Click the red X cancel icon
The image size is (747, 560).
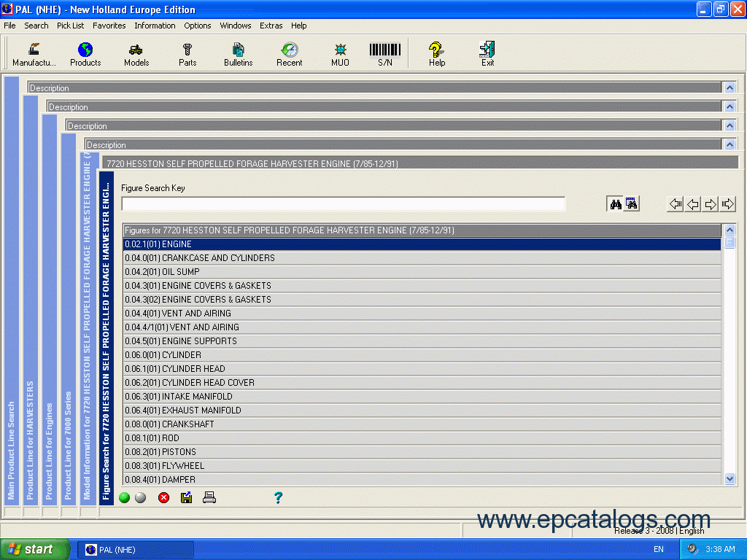[x=163, y=497]
